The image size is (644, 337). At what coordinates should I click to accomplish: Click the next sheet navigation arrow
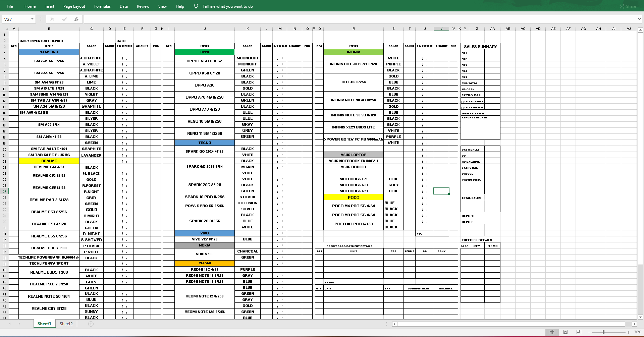(19, 324)
